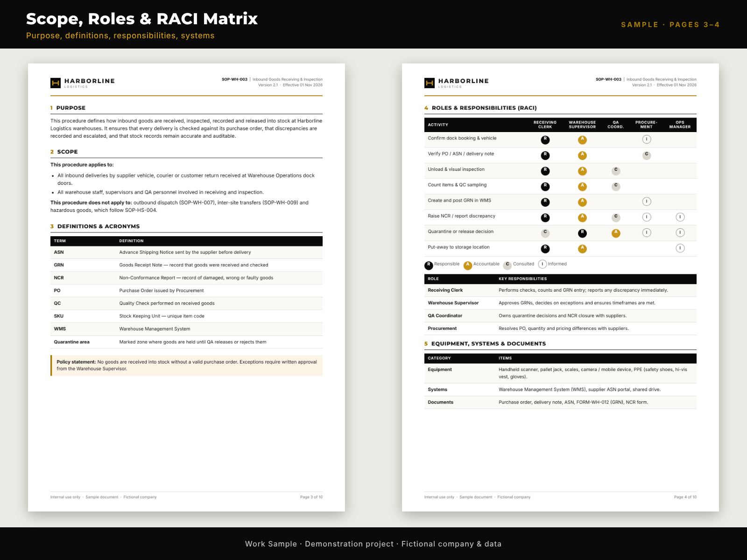The image size is (747, 560).
Task: Click the '2 SCOPE' section heading
Action: 64,152
